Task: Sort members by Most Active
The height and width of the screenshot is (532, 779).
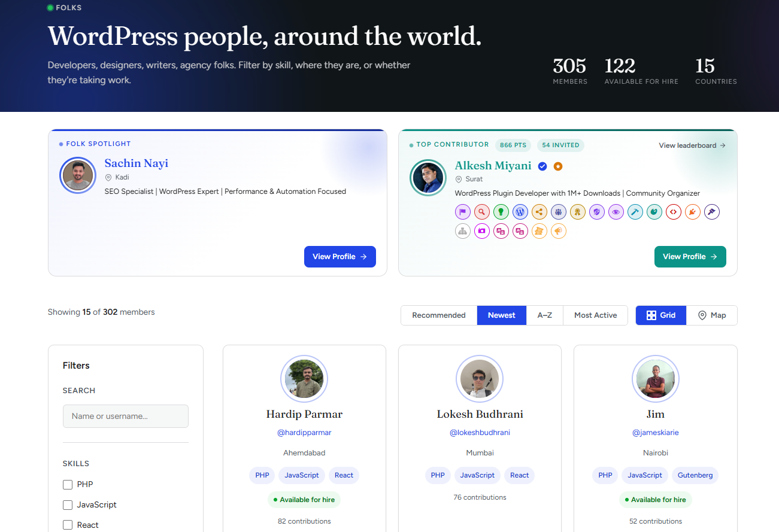Action: [596, 315]
